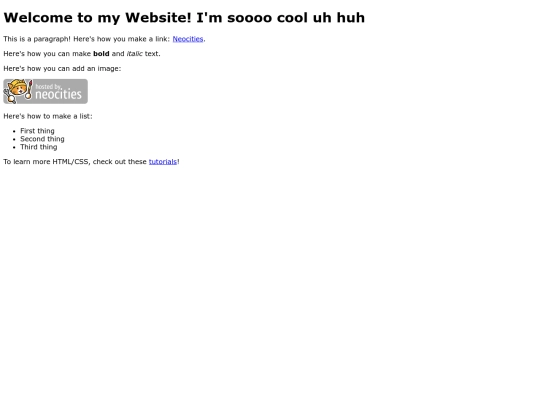Click the 'This is a paragraph!' text
Image resolution: width=540 pixels, height=405 pixels.
click(37, 39)
